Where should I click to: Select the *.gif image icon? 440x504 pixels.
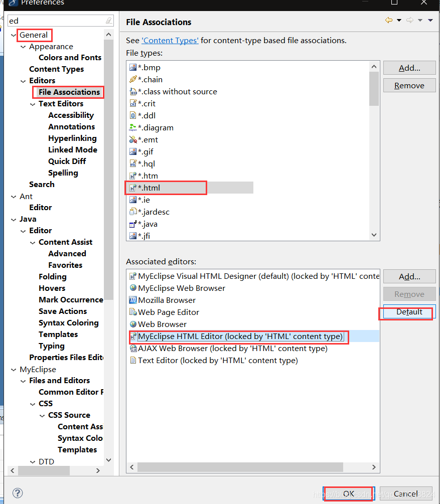coord(133,151)
